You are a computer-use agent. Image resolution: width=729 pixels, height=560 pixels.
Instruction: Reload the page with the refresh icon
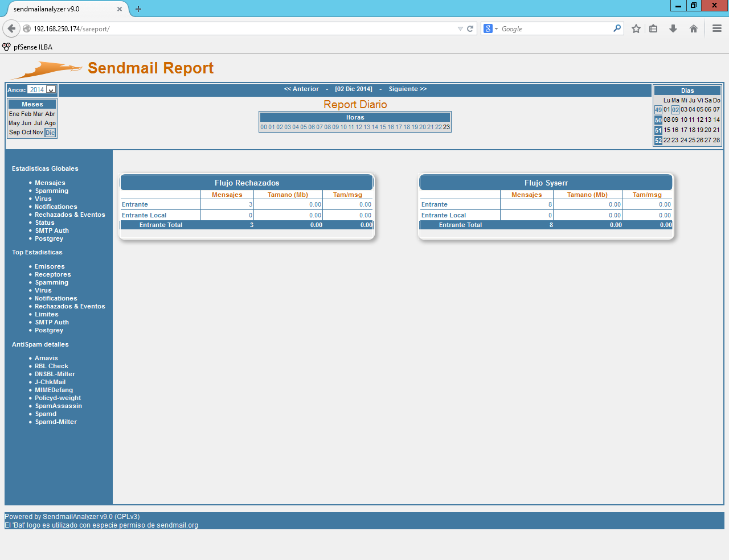tap(470, 28)
